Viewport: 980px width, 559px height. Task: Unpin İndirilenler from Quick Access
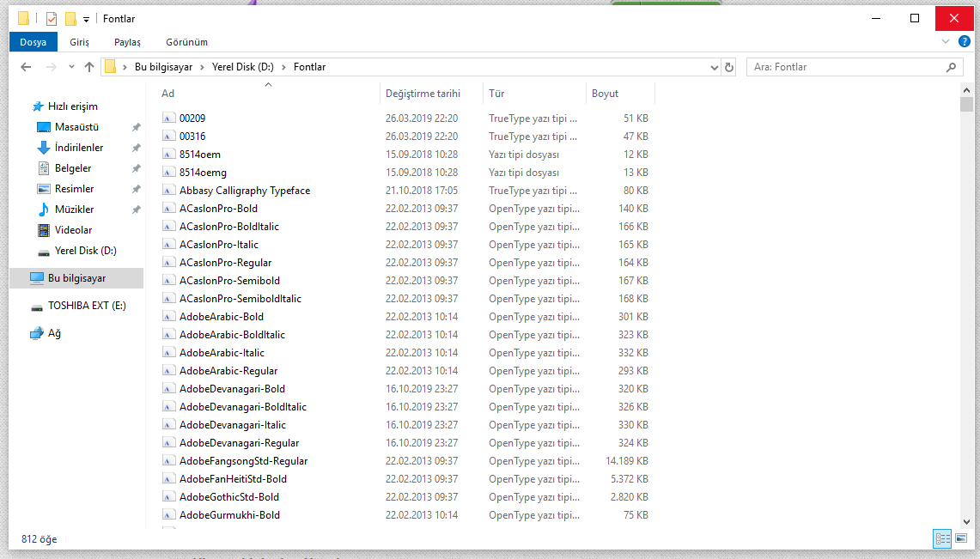tap(135, 147)
